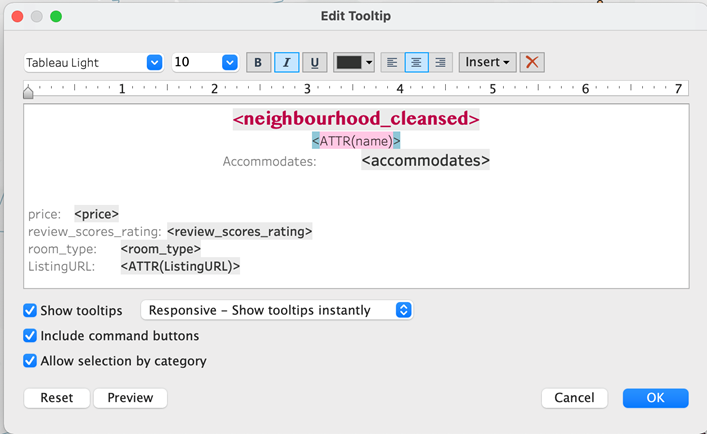Image resolution: width=707 pixels, height=434 pixels.
Task: Clear tooltip with red X icon
Action: tap(533, 62)
